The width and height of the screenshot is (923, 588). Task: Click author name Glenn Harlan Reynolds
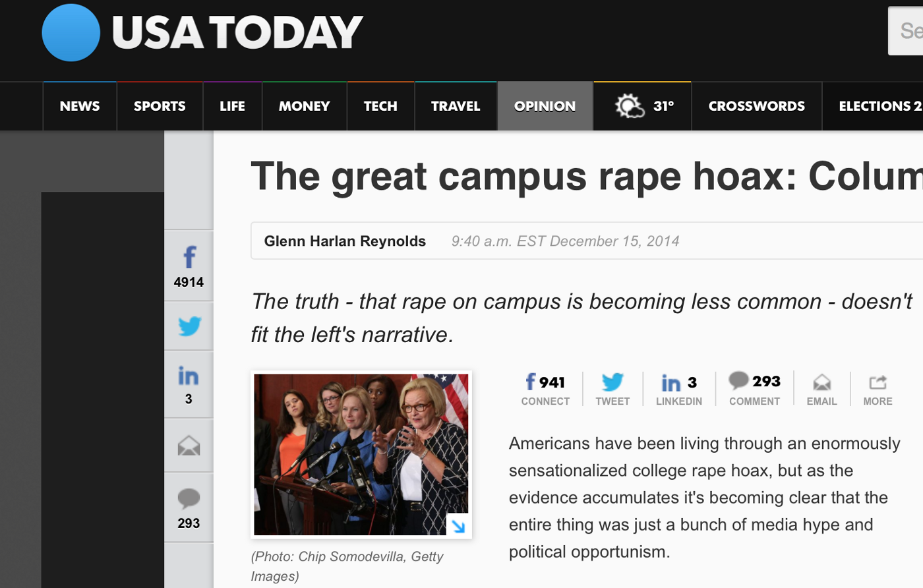point(345,241)
